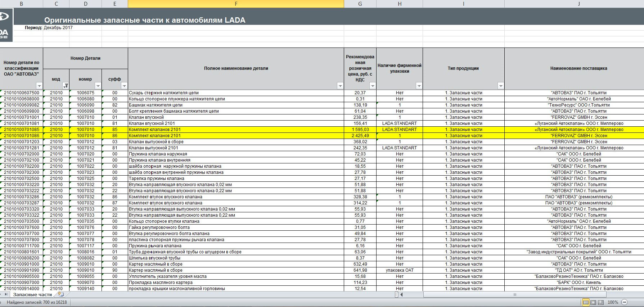
Task: Click the Insert Worksheet icon next to sheet tab
Action: (x=61, y=294)
